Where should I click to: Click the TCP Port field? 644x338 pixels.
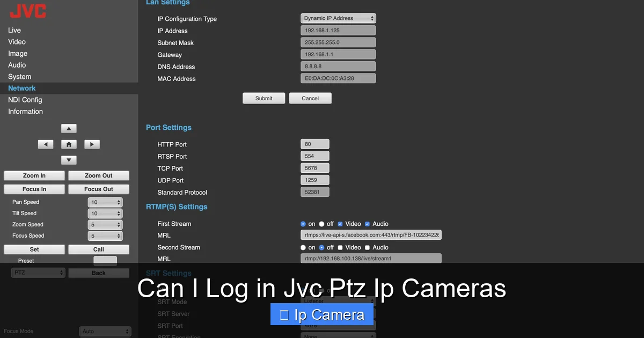pyautogui.click(x=315, y=168)
